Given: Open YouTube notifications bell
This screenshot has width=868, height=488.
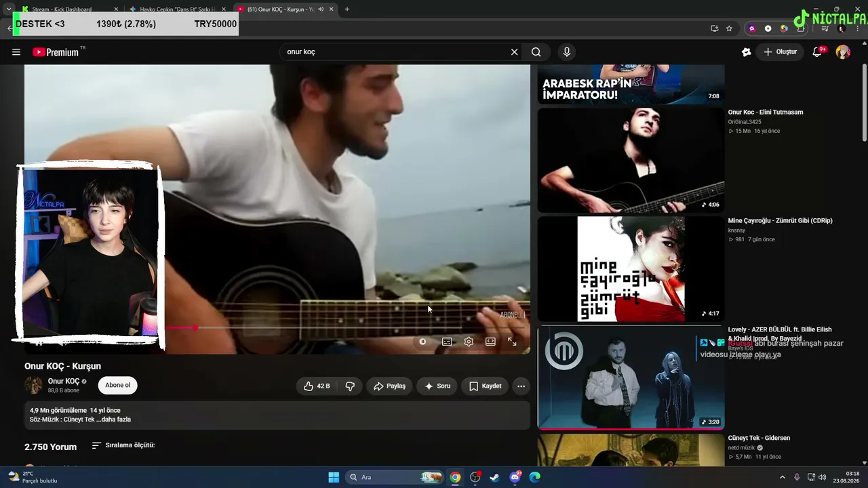Looking at the screenshot, I should (818, 52).
